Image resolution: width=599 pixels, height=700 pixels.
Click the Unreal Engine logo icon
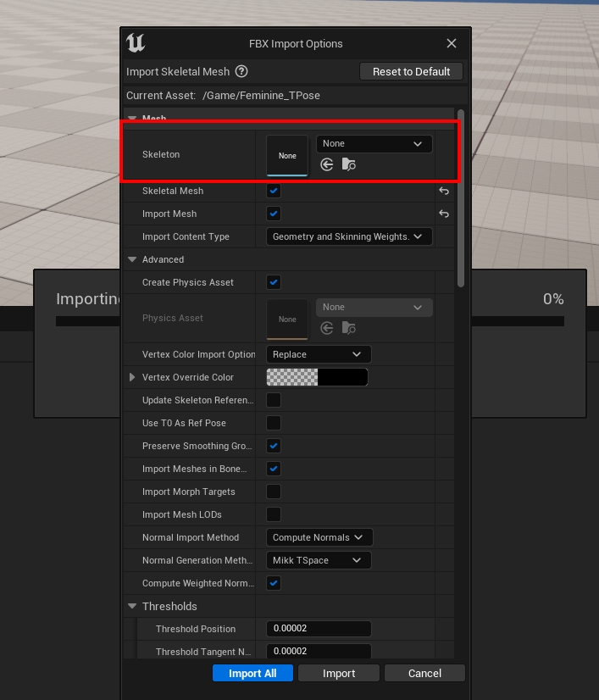(x=136, y=43)
